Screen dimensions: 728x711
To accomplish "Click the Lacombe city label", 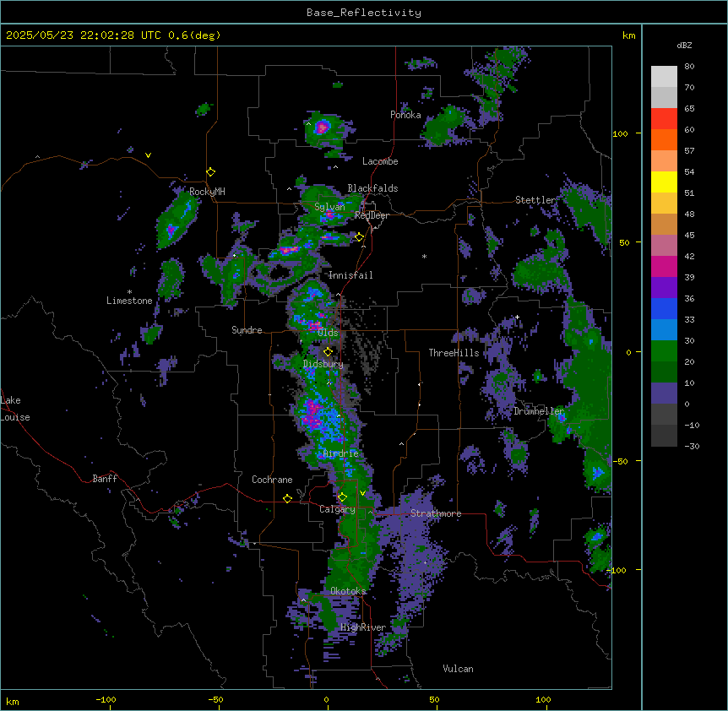I will (380, 161).
